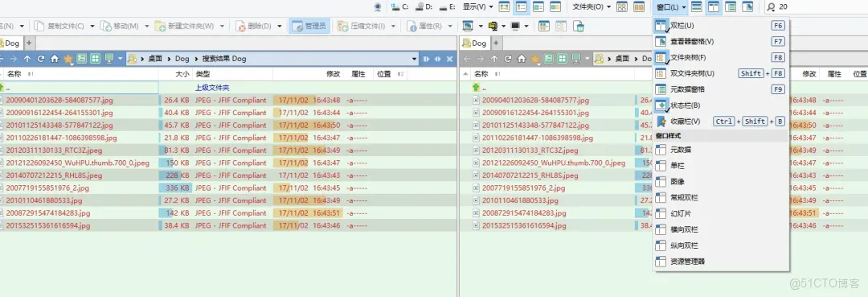Expand the 新建文件夹(W) dropdown arrow
The image size is (868, 297).
pos(222,26)
